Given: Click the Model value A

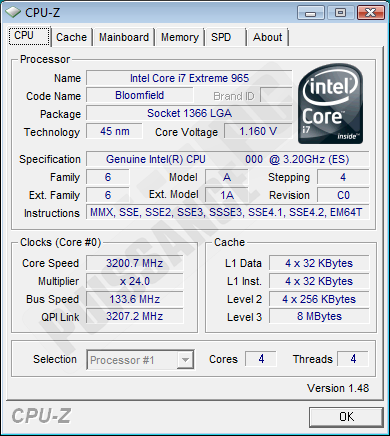Looking at the screenshot, I should coord(227,177).
